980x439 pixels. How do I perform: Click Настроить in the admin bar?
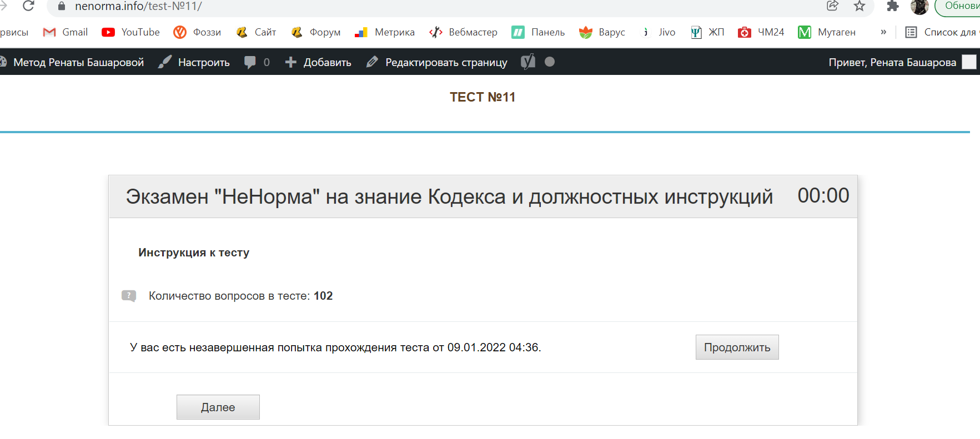pos(194,62)
